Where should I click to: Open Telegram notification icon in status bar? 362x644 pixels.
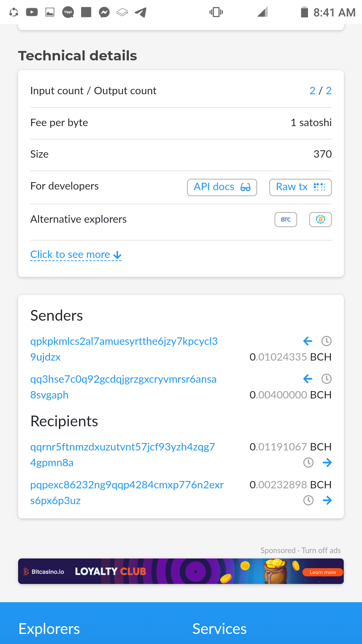pos(140,12)
